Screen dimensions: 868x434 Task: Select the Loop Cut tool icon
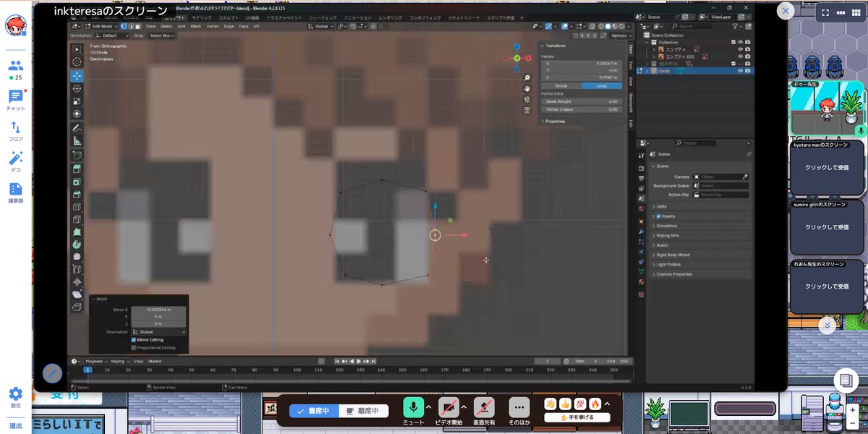[77, 208]
